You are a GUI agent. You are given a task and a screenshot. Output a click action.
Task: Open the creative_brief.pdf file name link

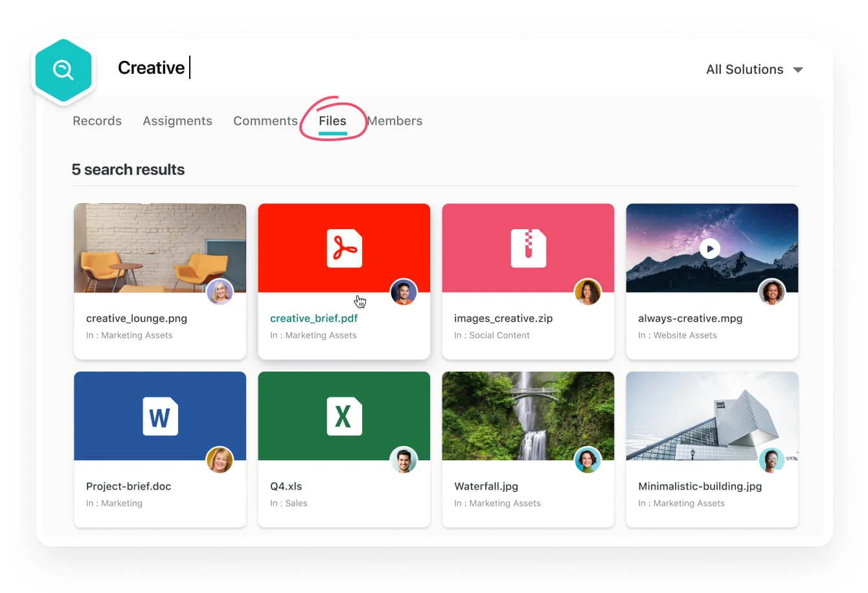click(x=314, y=319)
